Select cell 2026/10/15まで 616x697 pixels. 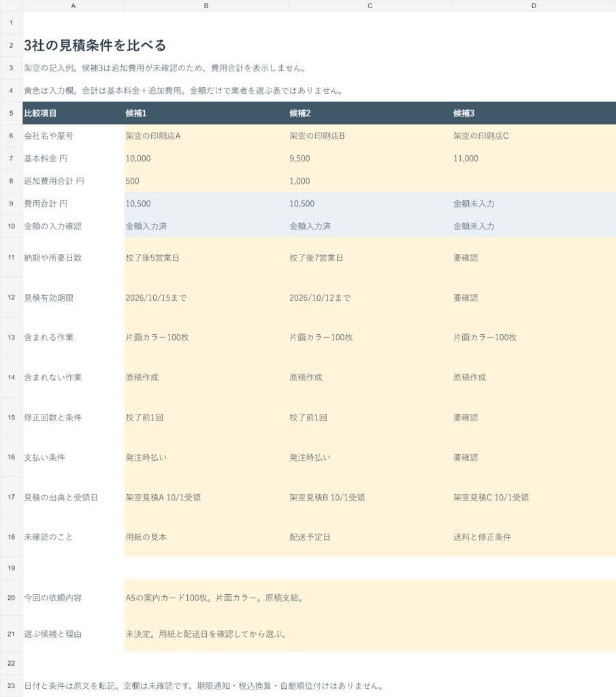coord(206,298)
